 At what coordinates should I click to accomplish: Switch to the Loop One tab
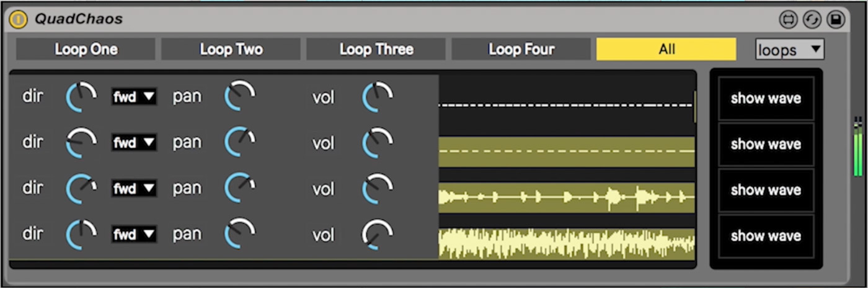[86, 49]
